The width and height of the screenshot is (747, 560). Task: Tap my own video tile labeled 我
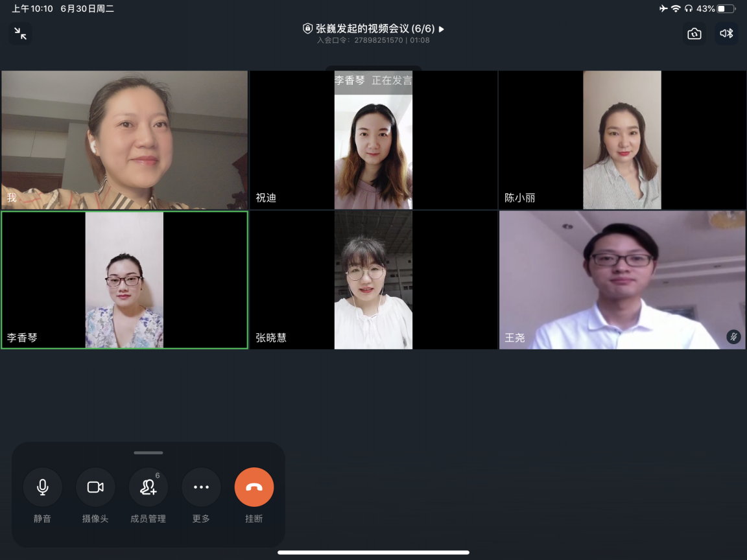click(x=124, y=140)
